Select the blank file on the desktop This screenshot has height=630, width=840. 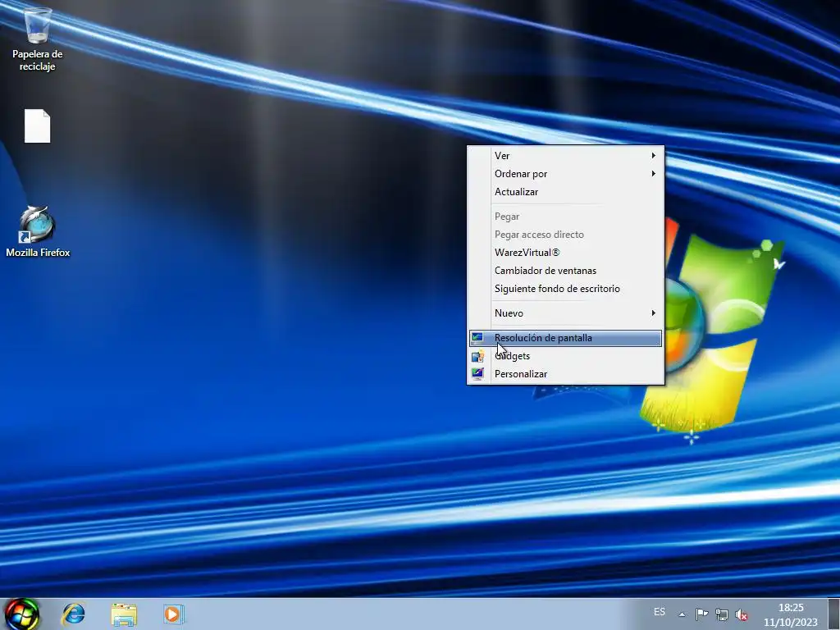(x=38, y=126)
